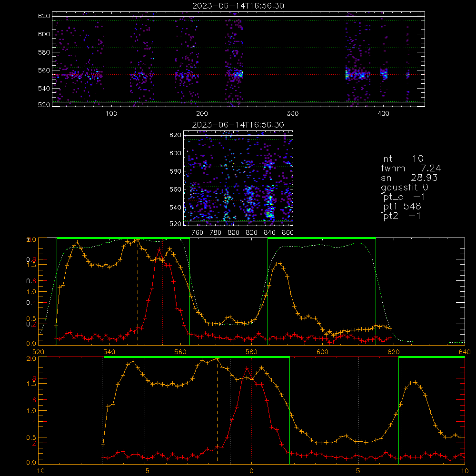Click x-axis label '580' of upper profile plot
This screenshot has height=476, width=476.
click(251, 352)
